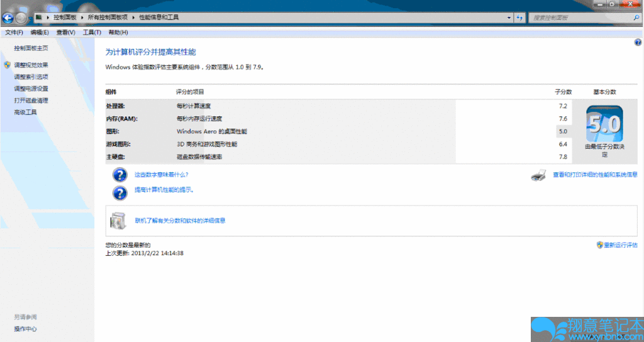The width and height of the screenshot is (644, 342).
Task: Open 高级工具 in the sidebar
Action: click(25, 113)
